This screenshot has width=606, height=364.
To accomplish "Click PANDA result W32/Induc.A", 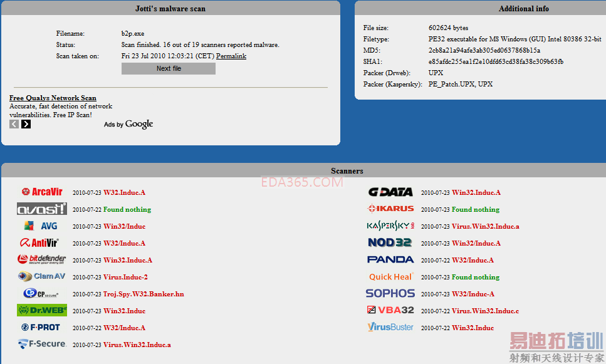I will click(x=473, y=261).
